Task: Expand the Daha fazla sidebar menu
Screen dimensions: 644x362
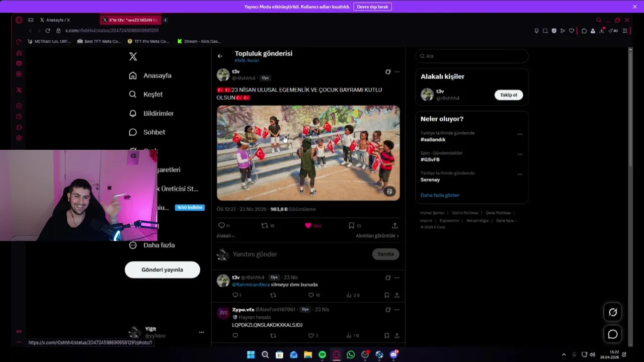Action: click(x=152, y=245)
